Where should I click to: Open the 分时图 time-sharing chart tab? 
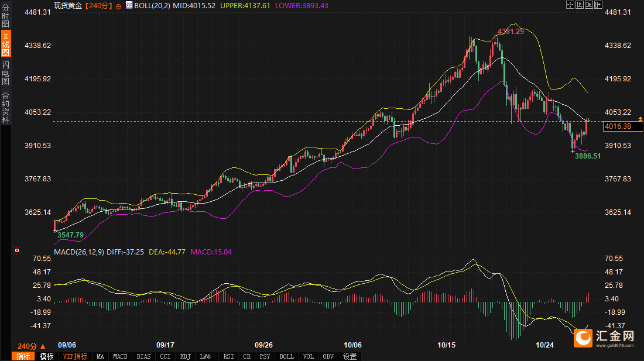click(x=5, y=16)
